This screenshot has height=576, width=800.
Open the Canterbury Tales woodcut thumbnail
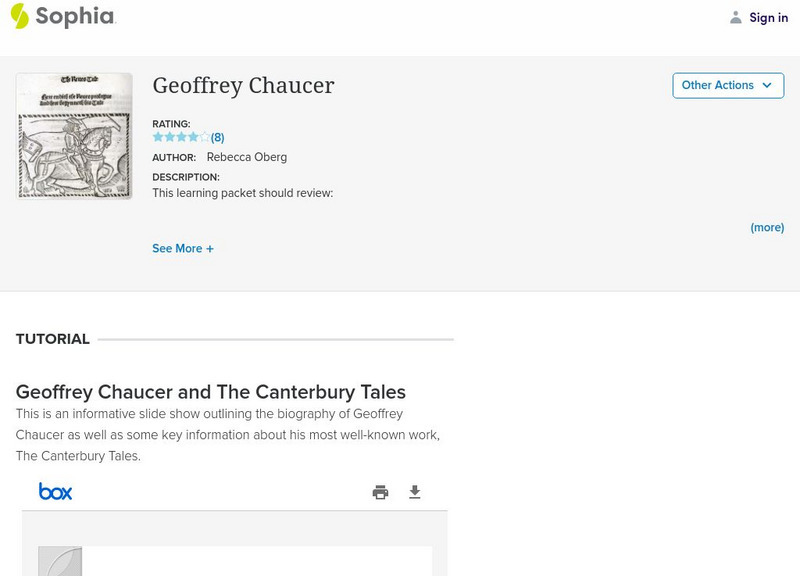click(74, 136)
